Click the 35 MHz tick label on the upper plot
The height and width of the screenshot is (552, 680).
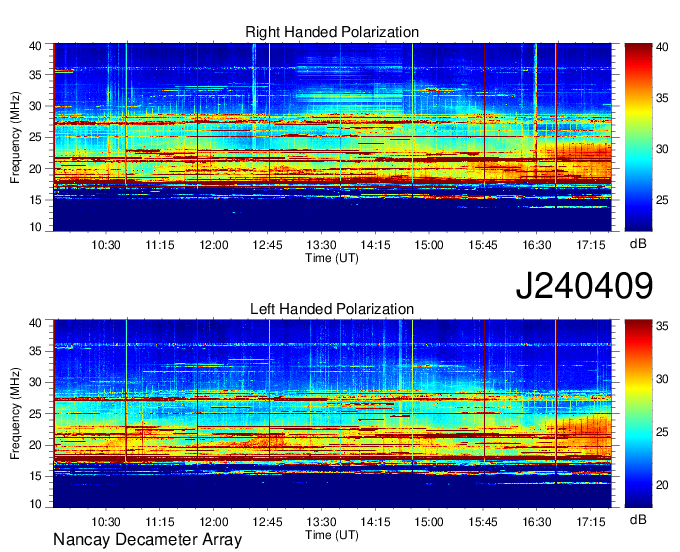pyautogui.click(x=35, y=75)
